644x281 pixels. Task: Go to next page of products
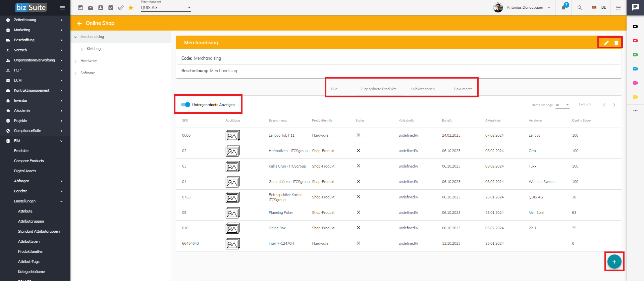614,105
